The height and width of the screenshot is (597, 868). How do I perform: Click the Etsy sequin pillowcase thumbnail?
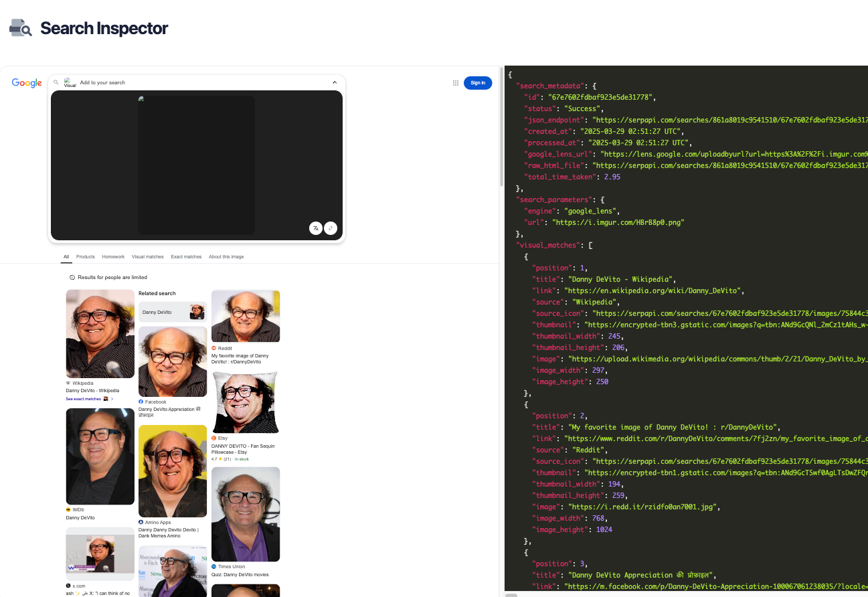pyautogui.click(x=246, y=402)
